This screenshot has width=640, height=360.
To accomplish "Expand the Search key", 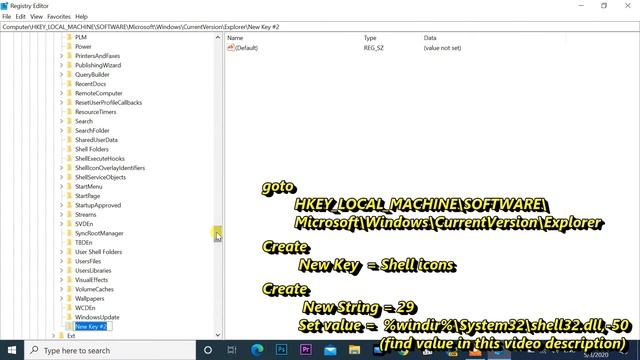I will [62, 121].
